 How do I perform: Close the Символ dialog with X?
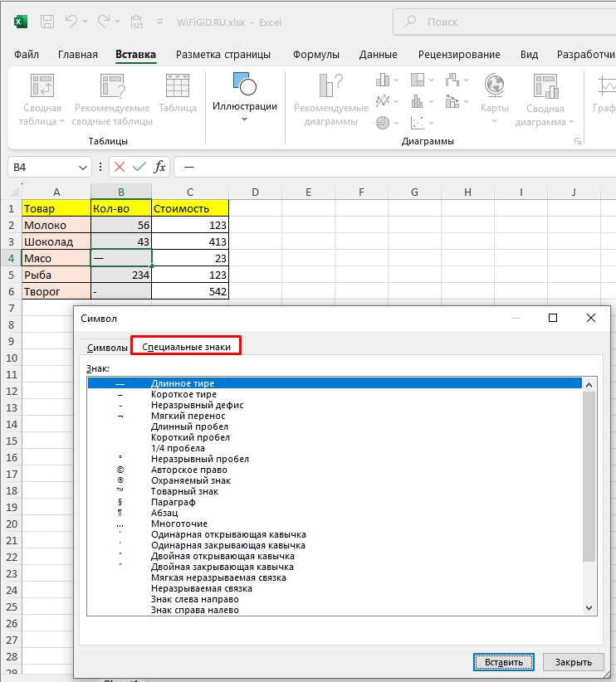(x=591, y=318)
